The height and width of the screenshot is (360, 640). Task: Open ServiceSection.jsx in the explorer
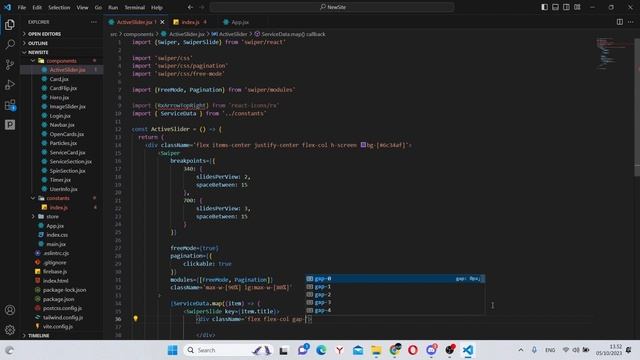click(70, 162)
